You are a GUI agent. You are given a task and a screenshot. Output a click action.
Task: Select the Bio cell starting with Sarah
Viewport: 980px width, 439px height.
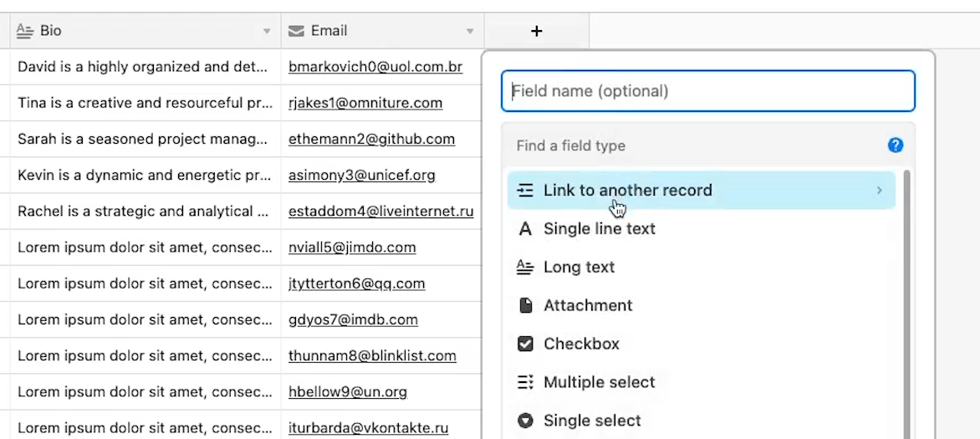point(145,140)
